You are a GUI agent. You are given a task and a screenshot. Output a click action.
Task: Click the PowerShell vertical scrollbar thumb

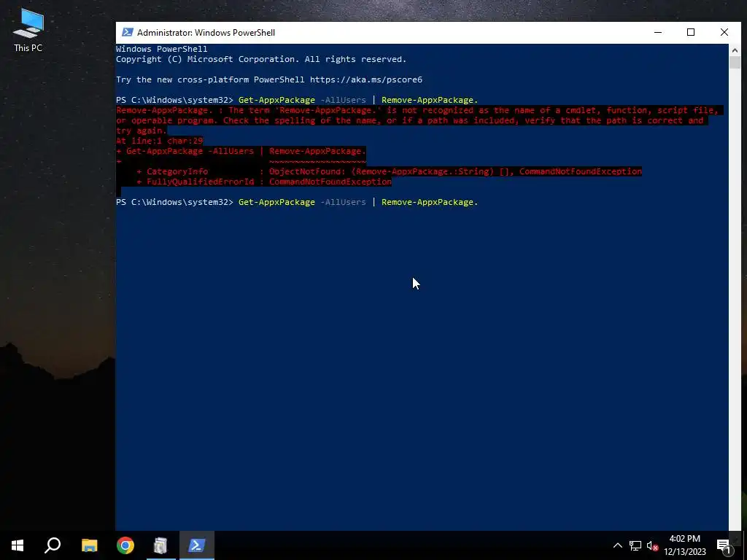[735, 63]
